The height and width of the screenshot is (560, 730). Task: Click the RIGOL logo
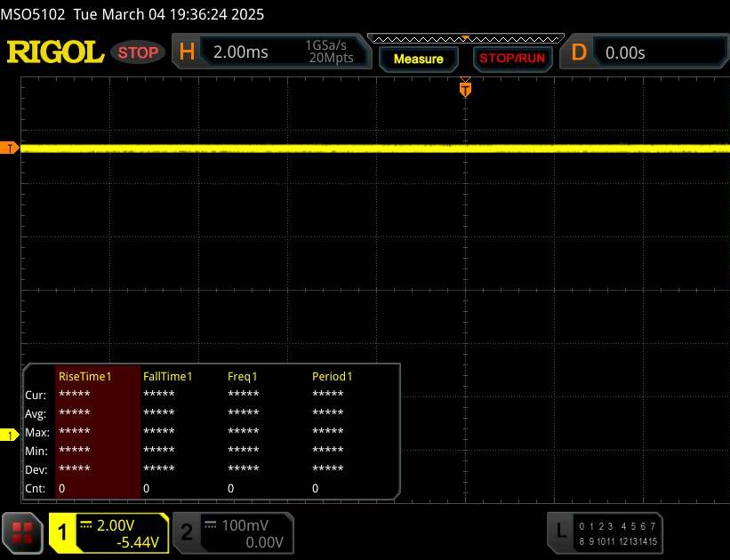55,52
